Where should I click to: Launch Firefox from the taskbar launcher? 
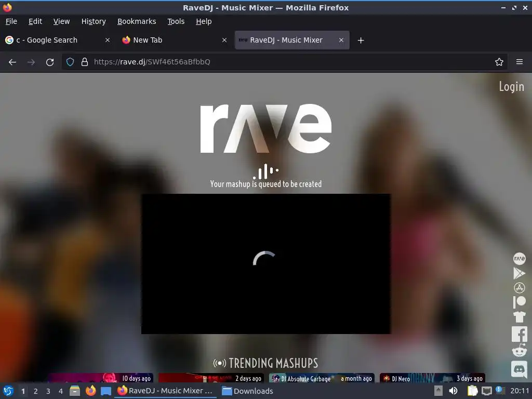pyautogui.click(x=90, y=391)
